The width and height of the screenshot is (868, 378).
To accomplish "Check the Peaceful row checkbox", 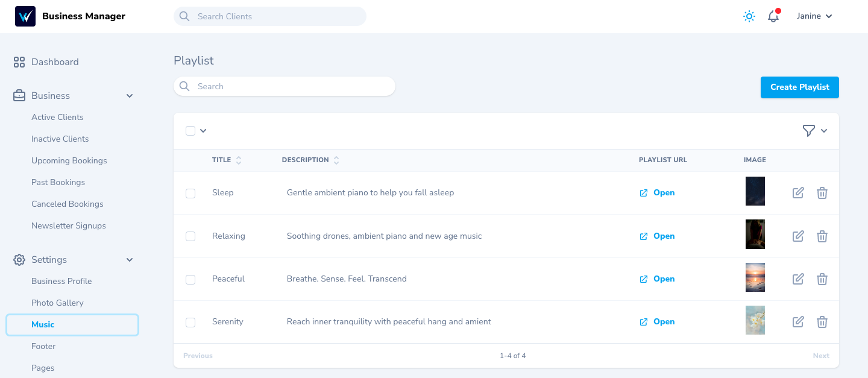I will 190,279.
